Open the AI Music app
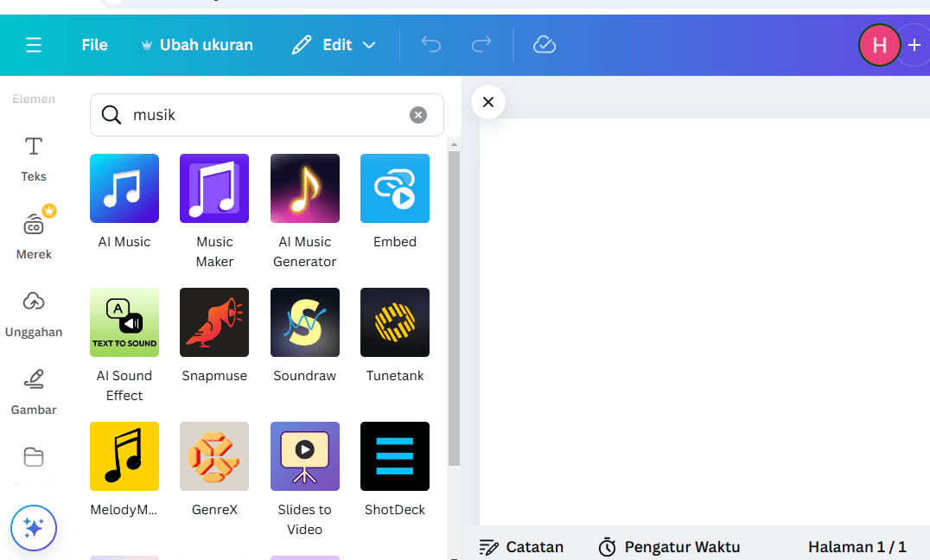 tap(124, 201)
